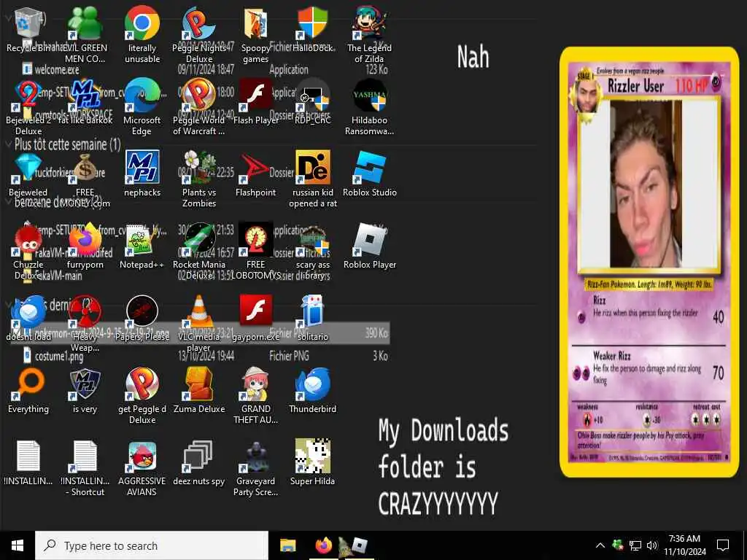This screenshot has height=560, width=747.
Task: Open the fat like darkok shortcut
Action: (85, 96)
